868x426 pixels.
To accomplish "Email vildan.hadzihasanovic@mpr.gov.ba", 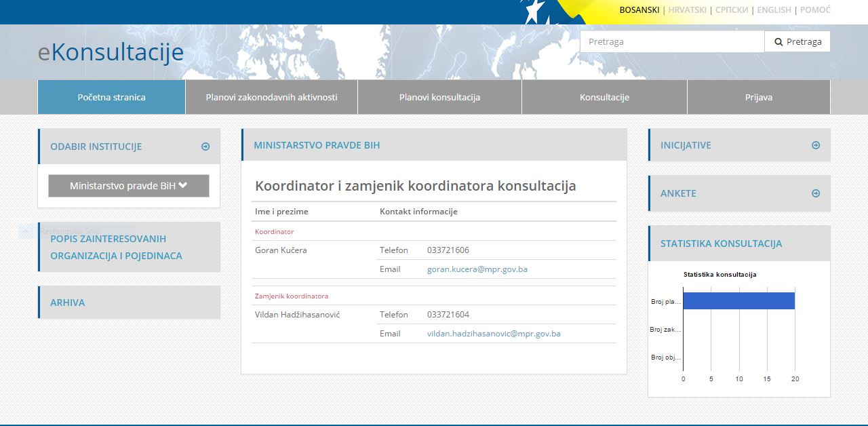I will (494, 334).
